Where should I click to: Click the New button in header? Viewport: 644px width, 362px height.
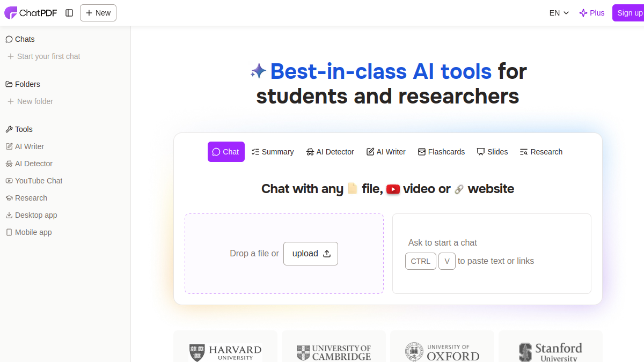[x=98, y=13]
